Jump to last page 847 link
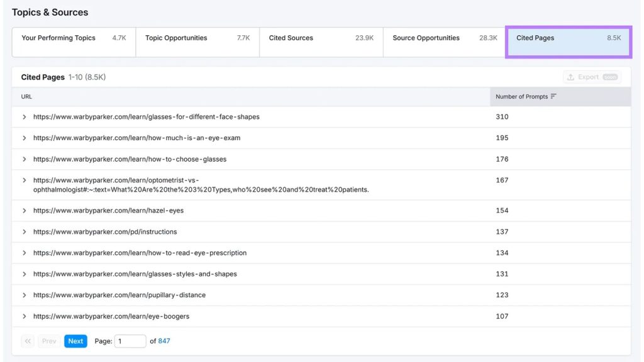 pyautogui.click(x=164, y=341)
